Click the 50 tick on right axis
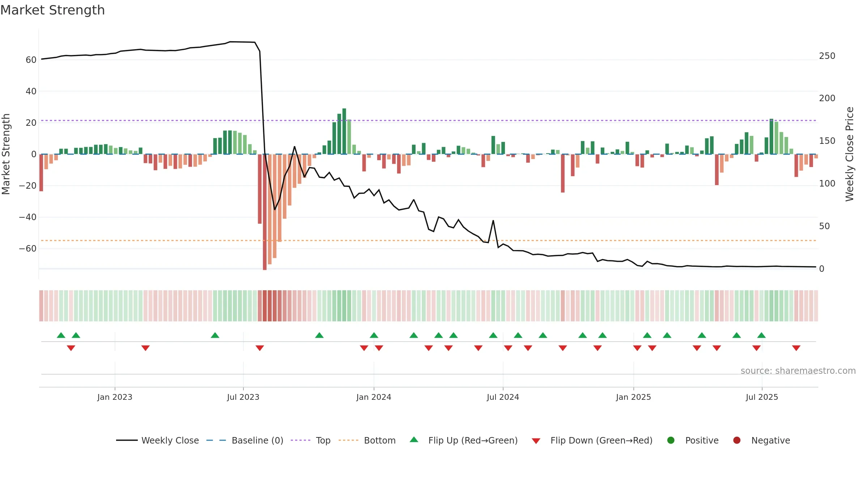The width and height of the screenshot is (868, 488). (x=824, y=226)
